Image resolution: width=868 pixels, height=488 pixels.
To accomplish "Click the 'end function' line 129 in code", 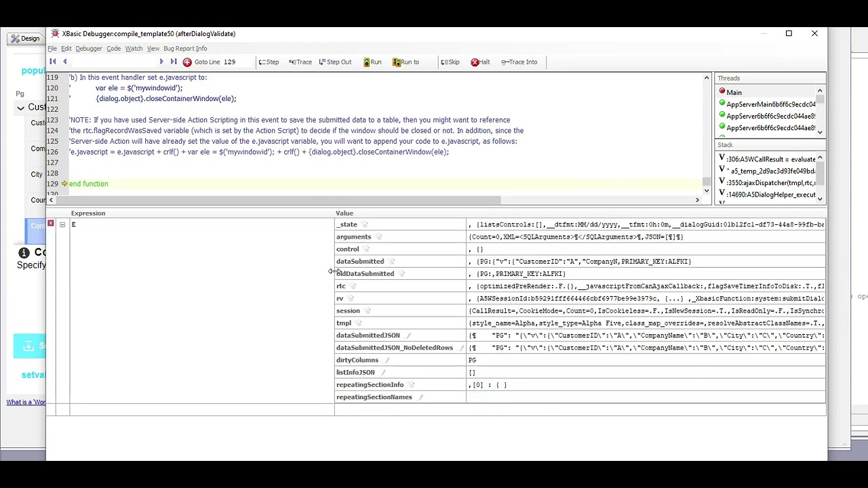I will pos(88,184).
